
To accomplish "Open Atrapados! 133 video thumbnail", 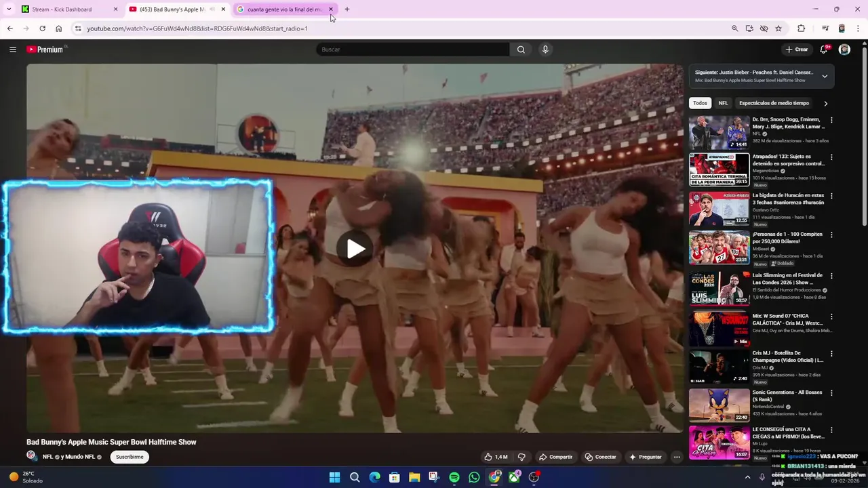I will click(x=719, y=169).
